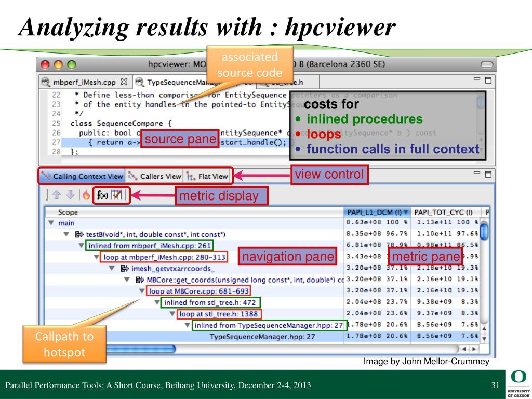Screen dimensions: 532x399
Task: Click the zoom-in (up arrow) toolbar icon
Action: click(56, 195)
